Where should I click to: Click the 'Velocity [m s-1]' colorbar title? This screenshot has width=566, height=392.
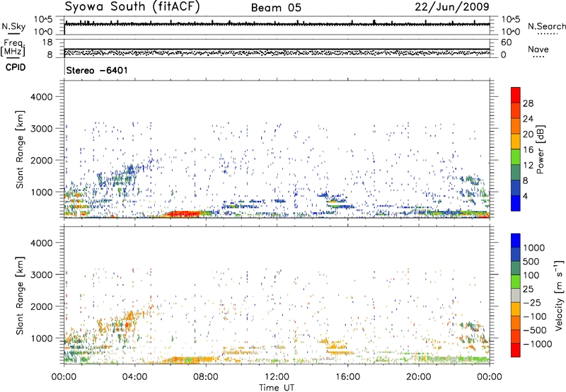tap(559, 295)
